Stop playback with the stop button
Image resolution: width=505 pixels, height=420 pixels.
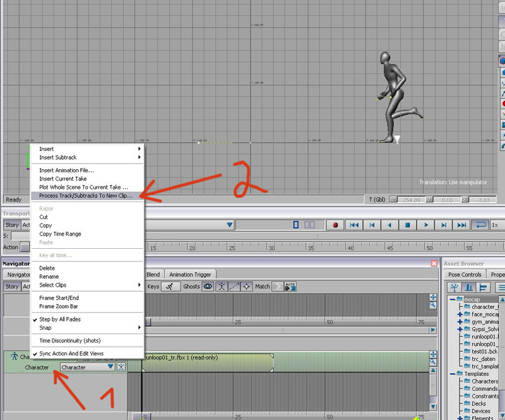coord(408,225)
